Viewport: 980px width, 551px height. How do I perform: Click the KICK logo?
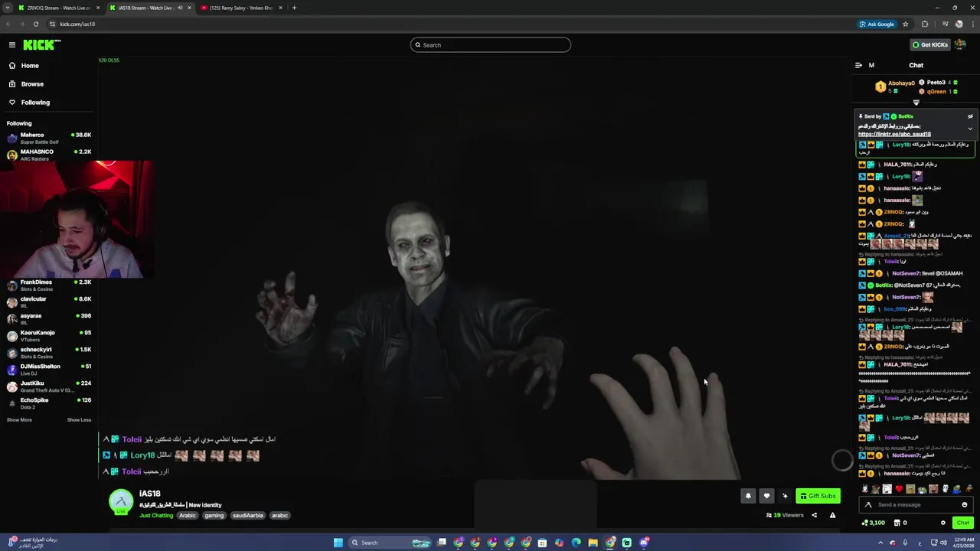41,45
